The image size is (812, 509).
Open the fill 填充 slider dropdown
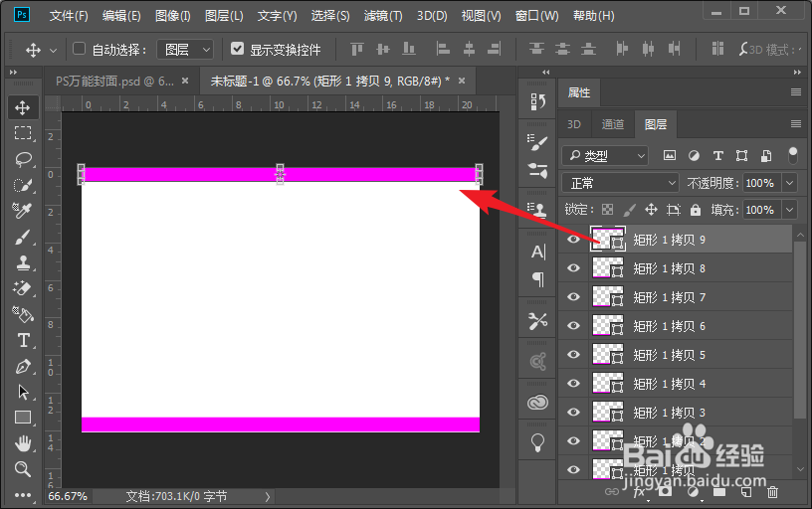pos(789,210)
